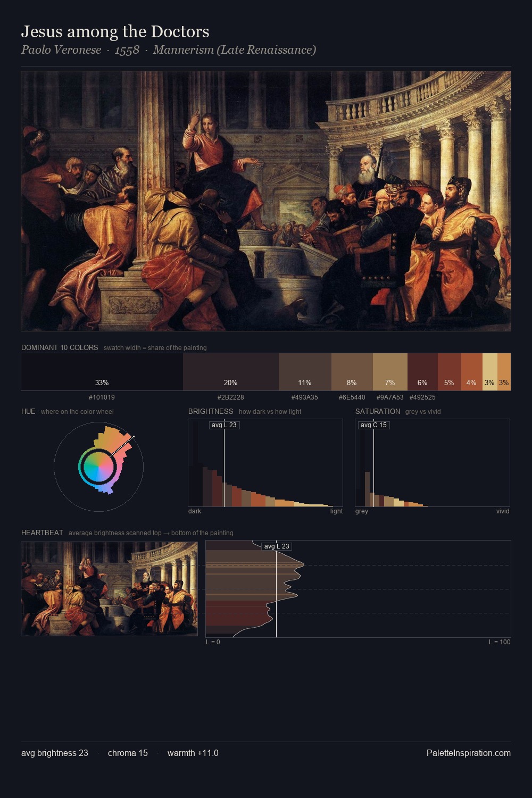Pick the 11% swatch #493A35
532x798 pixels.
coord(305,372)
